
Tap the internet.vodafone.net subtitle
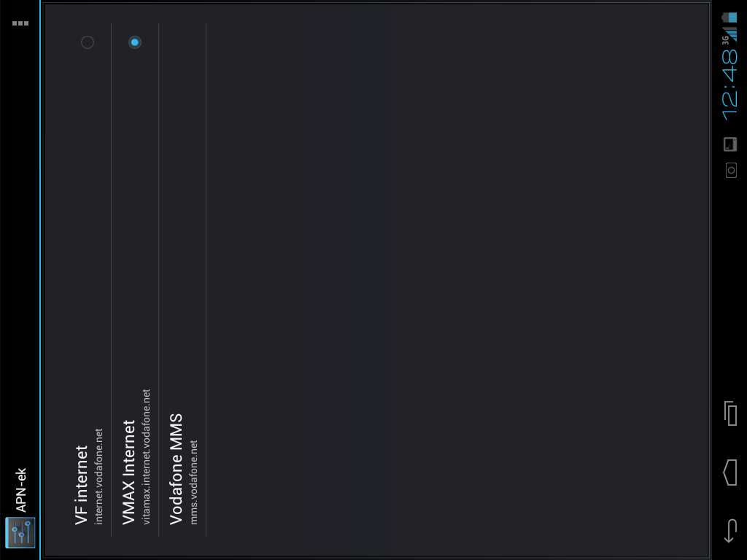(x=98, y=476)
